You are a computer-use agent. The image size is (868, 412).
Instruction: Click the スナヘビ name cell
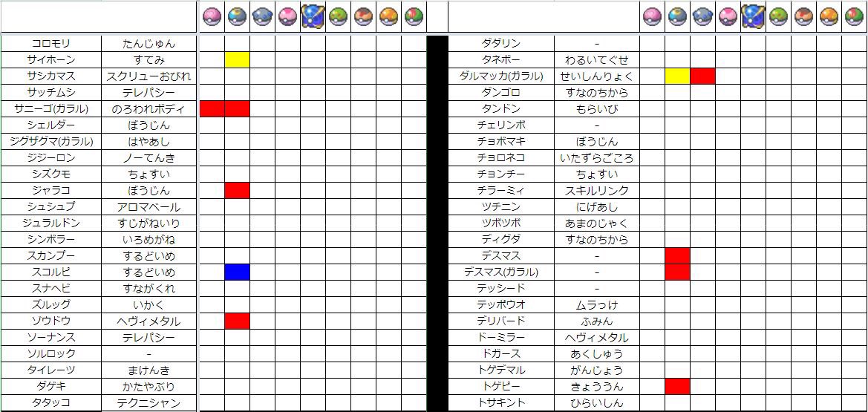(x=51, y=289)
